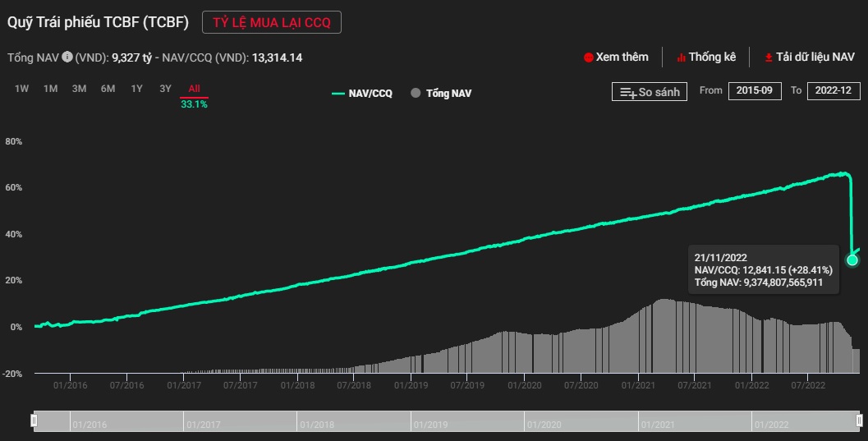Open the To date field showing 2022-12

pyautogui.click(x=834, y=91)
